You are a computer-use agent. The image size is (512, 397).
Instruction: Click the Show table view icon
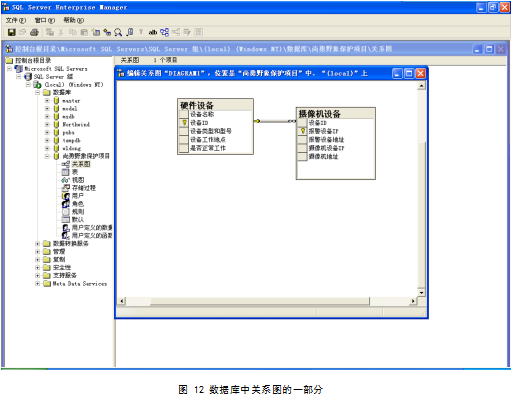pyautogui.click(x=130, y=32)
